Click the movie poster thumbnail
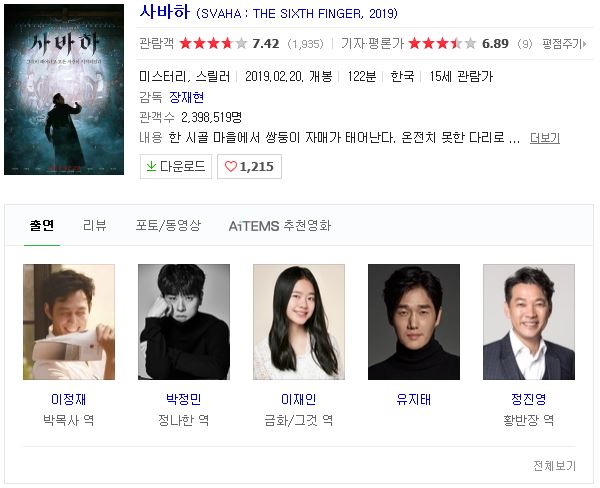Screen dimensions: 600x488 click(64, 90)
